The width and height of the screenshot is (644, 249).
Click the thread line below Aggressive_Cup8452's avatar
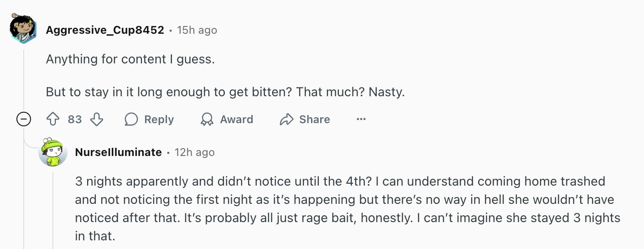[23, 78]
